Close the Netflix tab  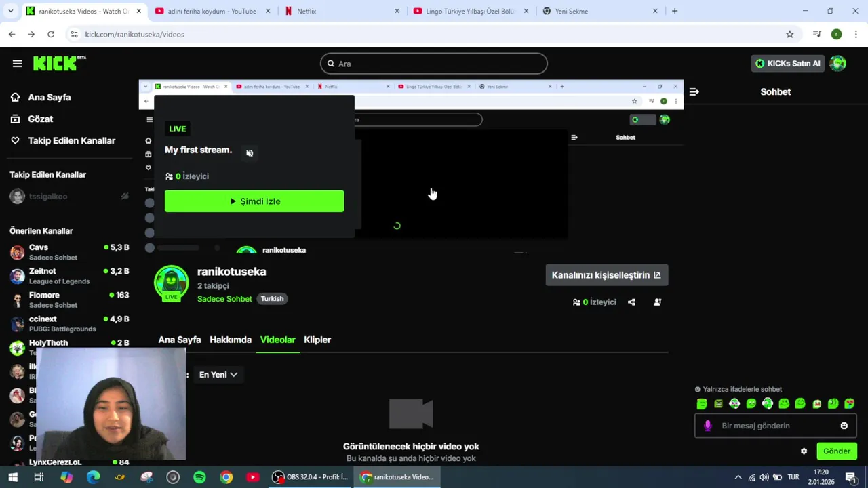pos(397,11)
